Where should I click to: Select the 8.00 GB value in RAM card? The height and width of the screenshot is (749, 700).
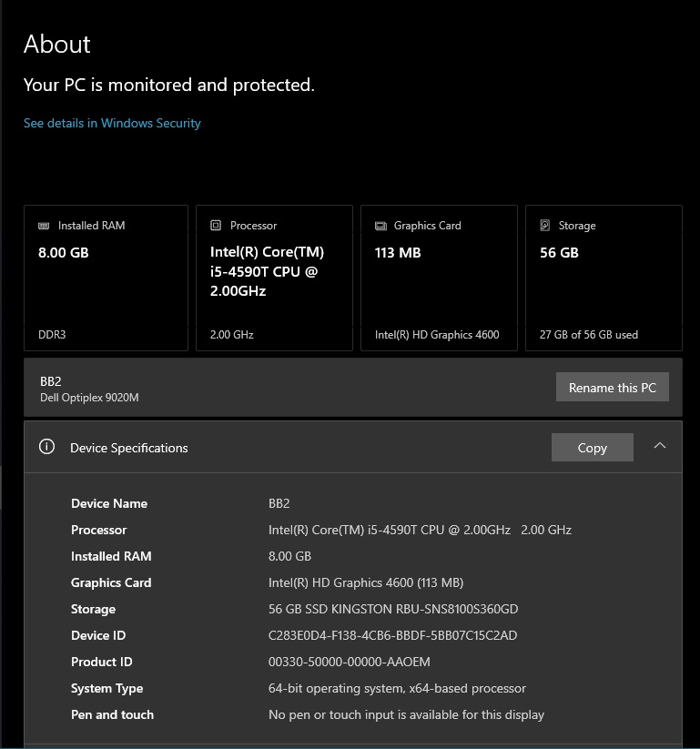coord(64,253)
